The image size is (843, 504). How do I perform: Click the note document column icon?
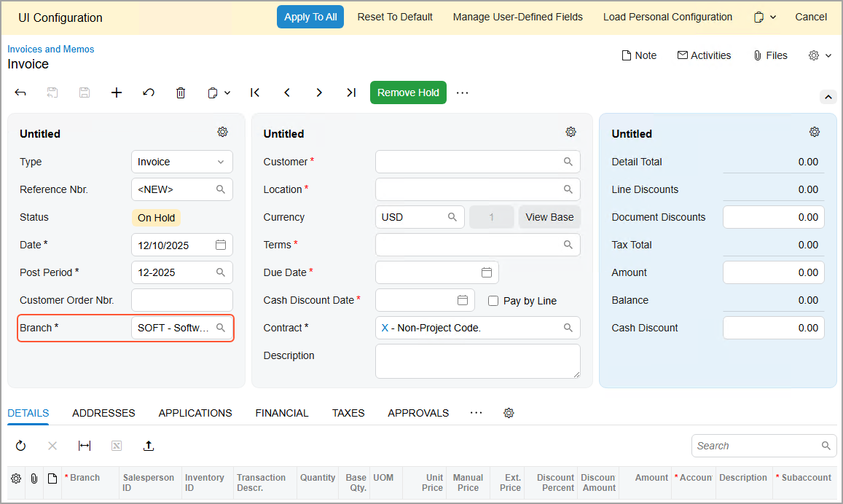click(x=52, y=479)
